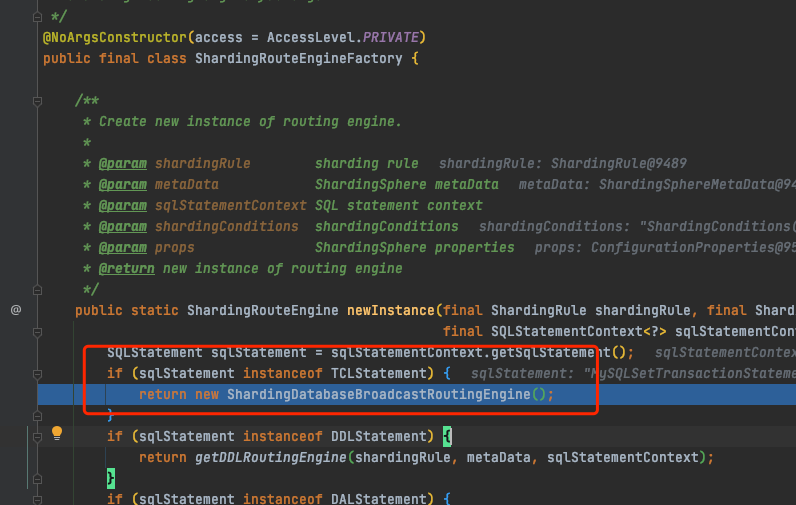Click inline hint 'sqlStatement: "MySQLSetTransactionStateme'
Image resolution: width=796 pixels, height=505 pixels.
point(633,374)
